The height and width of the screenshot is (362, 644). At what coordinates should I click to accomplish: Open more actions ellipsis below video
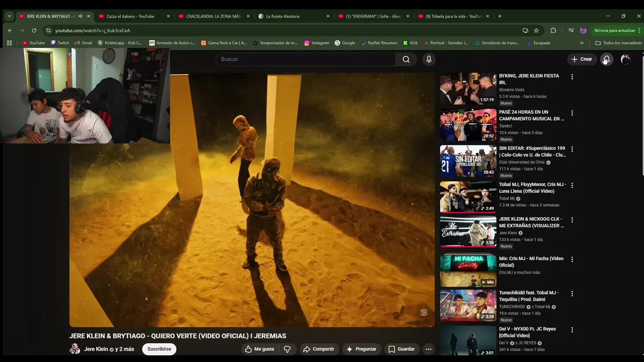point(429,349)
